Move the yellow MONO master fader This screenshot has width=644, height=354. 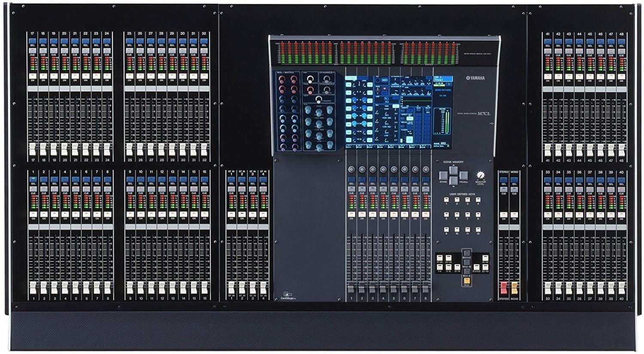[x=514, y=288]
